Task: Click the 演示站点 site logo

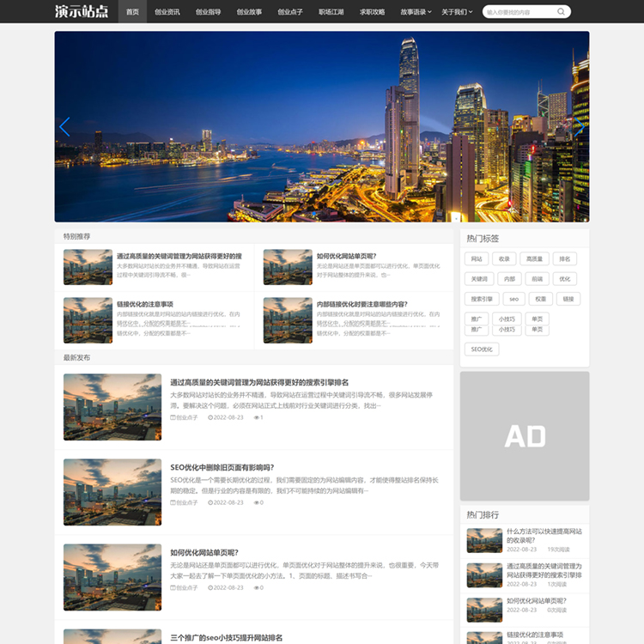Action: [x=82, y=11]
